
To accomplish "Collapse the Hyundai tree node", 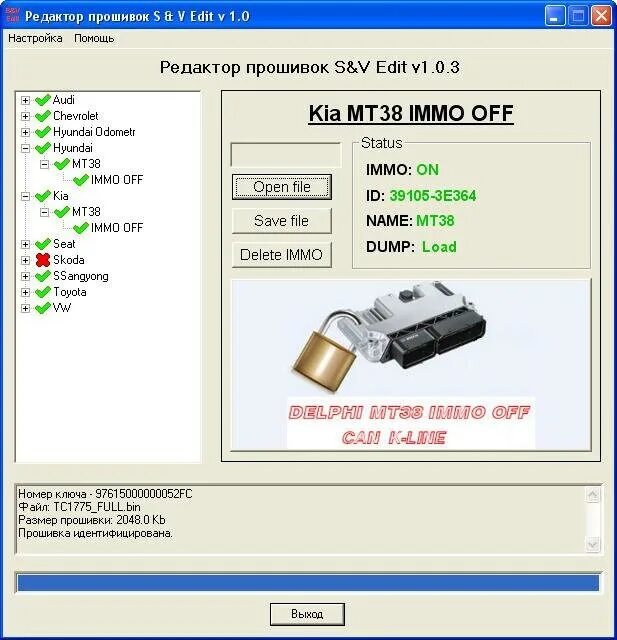I will [25, 148].
